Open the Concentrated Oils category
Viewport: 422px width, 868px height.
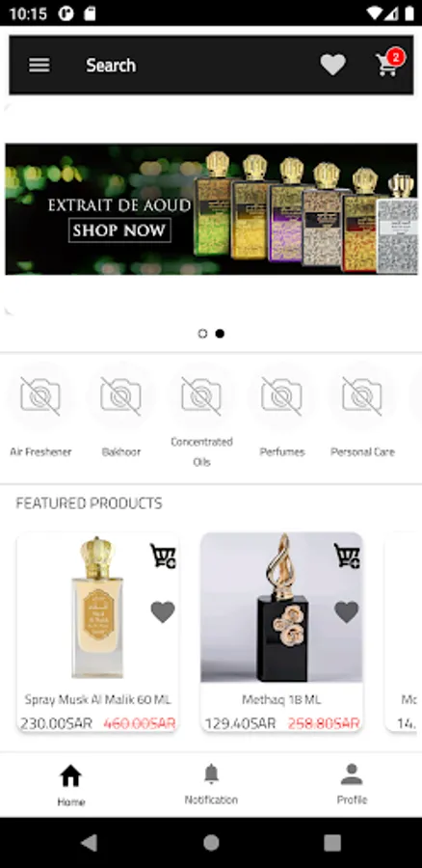[x=201, y=415]
